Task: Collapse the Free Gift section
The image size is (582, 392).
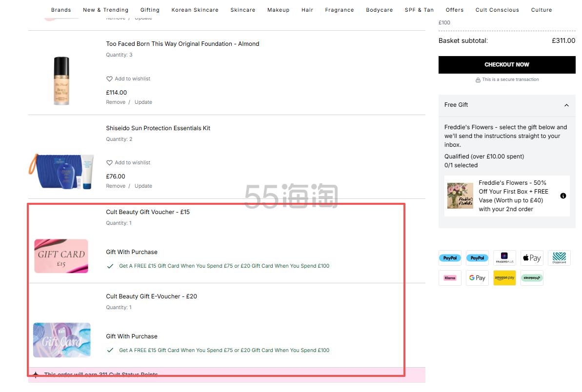Action: pos(566,105)
